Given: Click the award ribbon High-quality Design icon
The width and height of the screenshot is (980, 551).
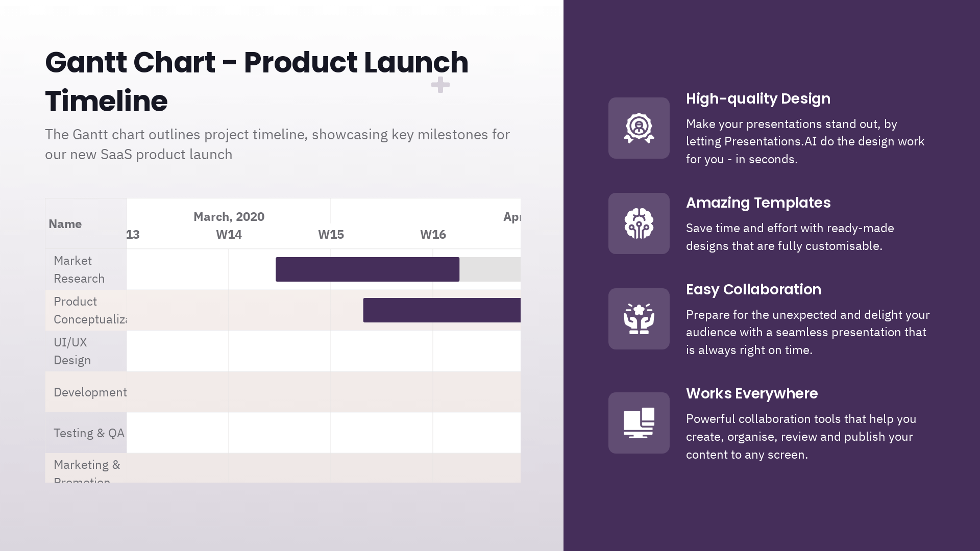Looking at the screenshot, I should pos(639,128).
